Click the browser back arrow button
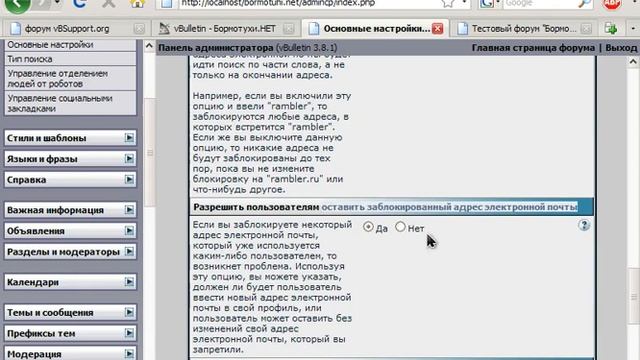 (17, 4)
